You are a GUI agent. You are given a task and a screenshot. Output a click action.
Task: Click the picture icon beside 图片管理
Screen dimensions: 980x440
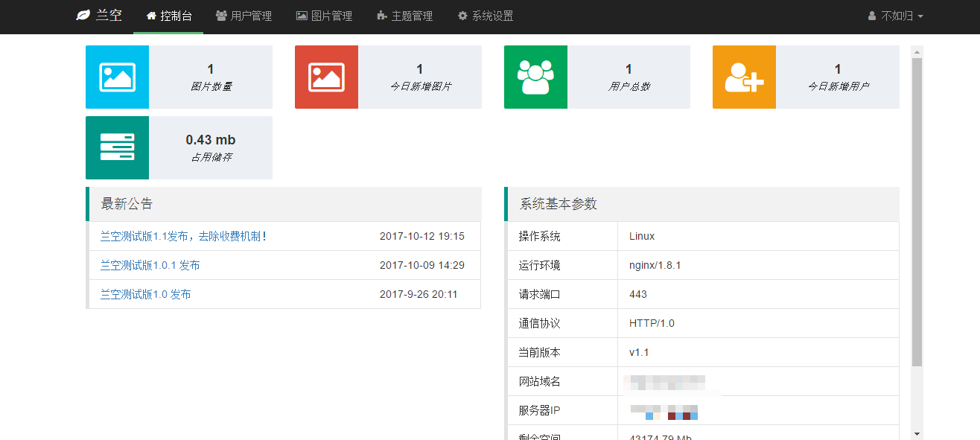tap(302, 16)
